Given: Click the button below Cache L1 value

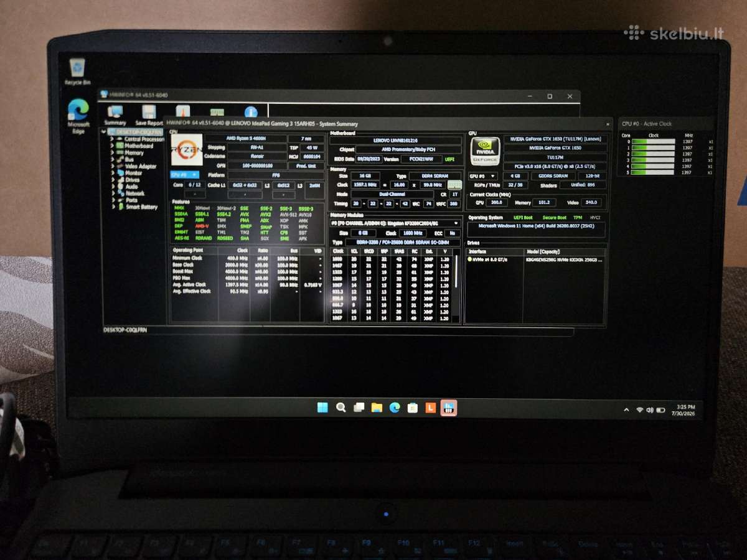Looking at the screenshot, I should (x=245, y=194).
